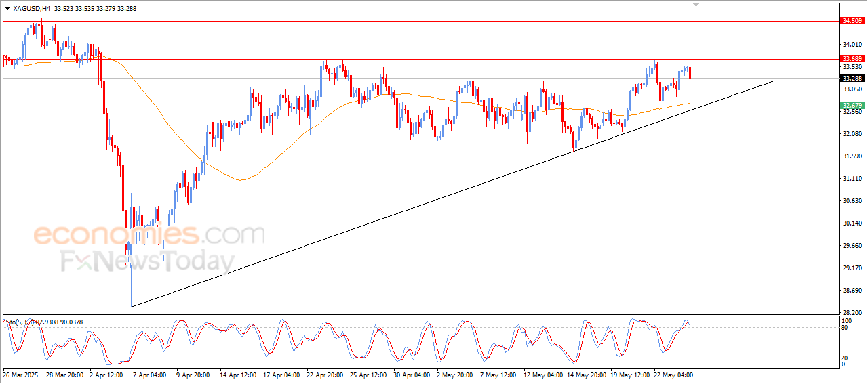Viewport: 868px width, 384px height.
Task: Click the dropdown arrow beside XAGUSD,H4
Action: click(x=7, y=9)
